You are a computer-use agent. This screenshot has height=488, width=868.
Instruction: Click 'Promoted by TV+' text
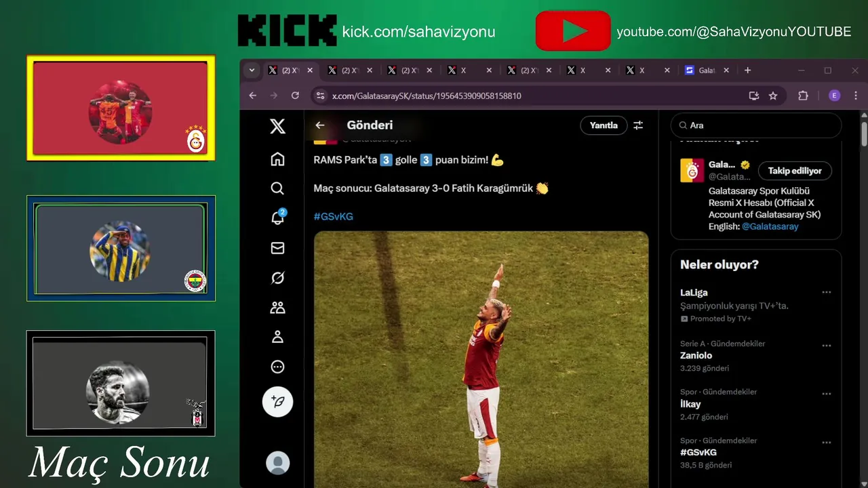[721, 319]
